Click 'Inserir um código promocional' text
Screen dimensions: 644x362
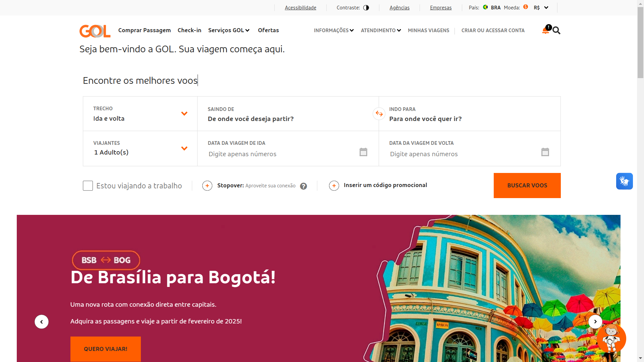tap(385, 185)
